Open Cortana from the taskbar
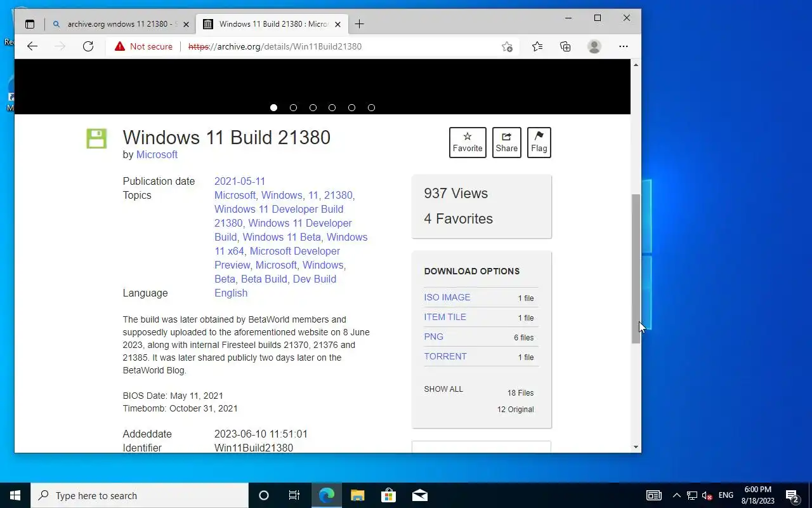Image resolution: width=812 pixels, height=508 pixels. [264, 495]
